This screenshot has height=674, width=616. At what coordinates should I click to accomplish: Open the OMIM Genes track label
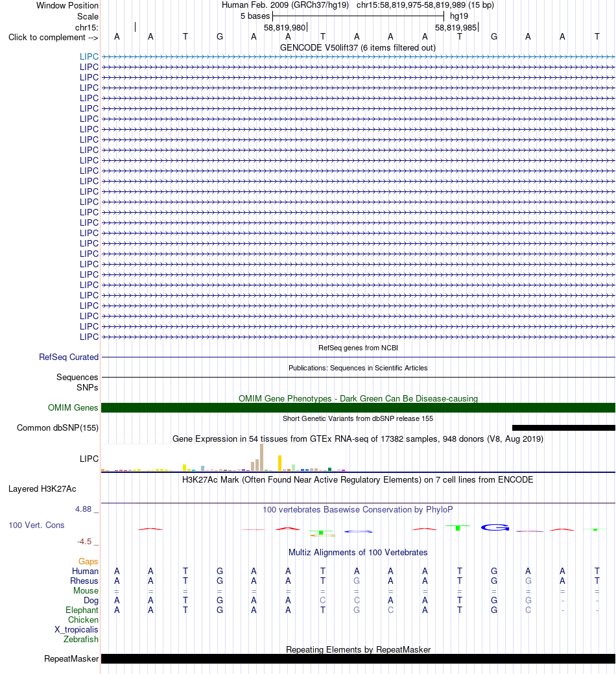(x=73, y=407)
